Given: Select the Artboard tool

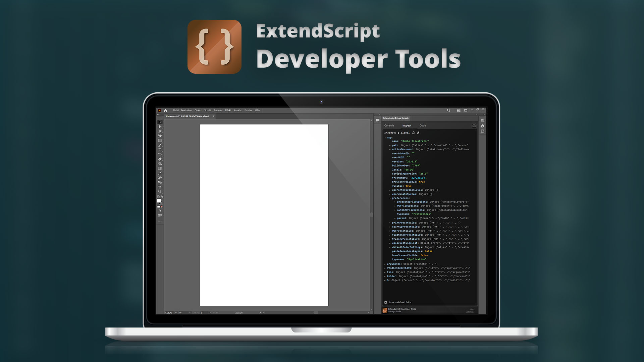Looking at the screenshot, I should (x=160, y=187).
